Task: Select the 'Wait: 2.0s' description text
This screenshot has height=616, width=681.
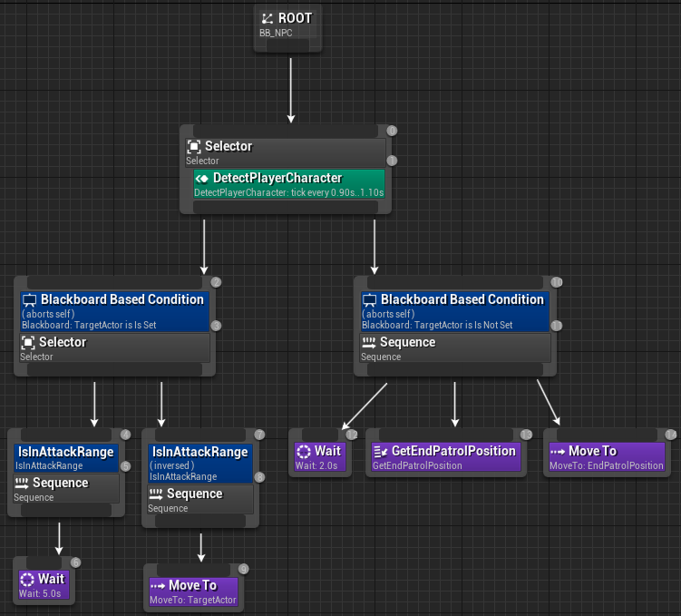Action: click(x=316, y=465)
